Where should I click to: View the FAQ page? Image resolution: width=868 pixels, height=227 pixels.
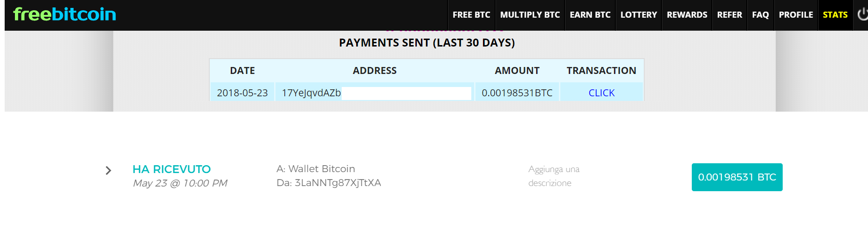point(760,15)
